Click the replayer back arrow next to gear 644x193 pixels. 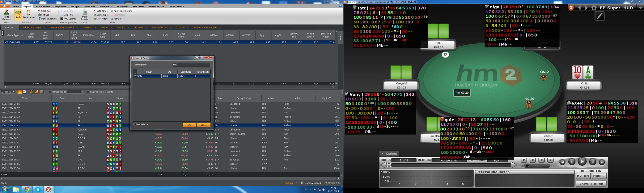pyautogui.click(x=579, y=8)
